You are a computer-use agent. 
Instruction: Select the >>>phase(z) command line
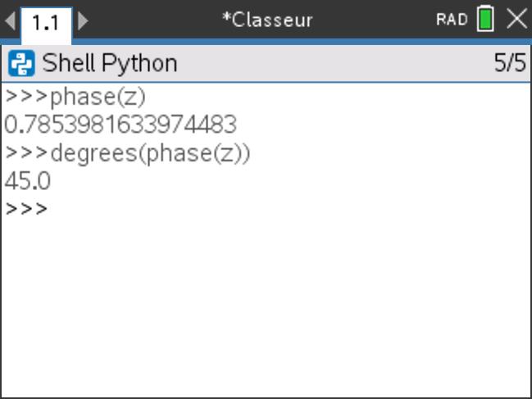point(75,97)
